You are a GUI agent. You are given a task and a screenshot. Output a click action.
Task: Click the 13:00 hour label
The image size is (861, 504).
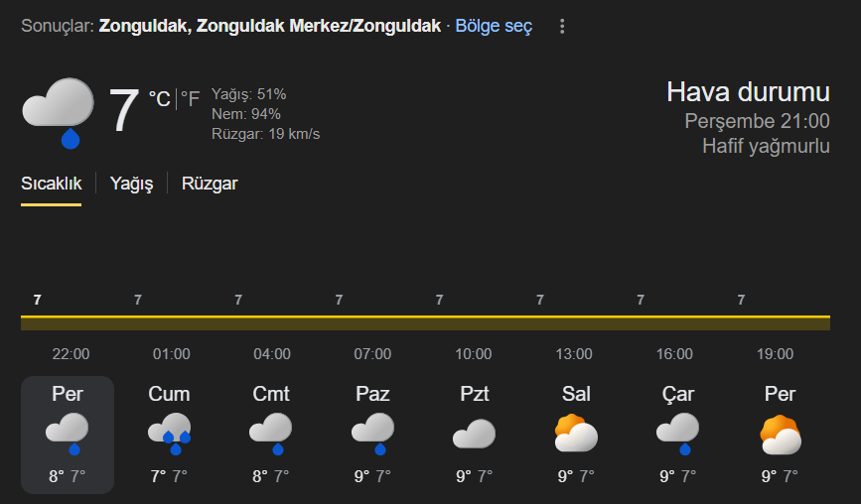(x=574, y=354)
